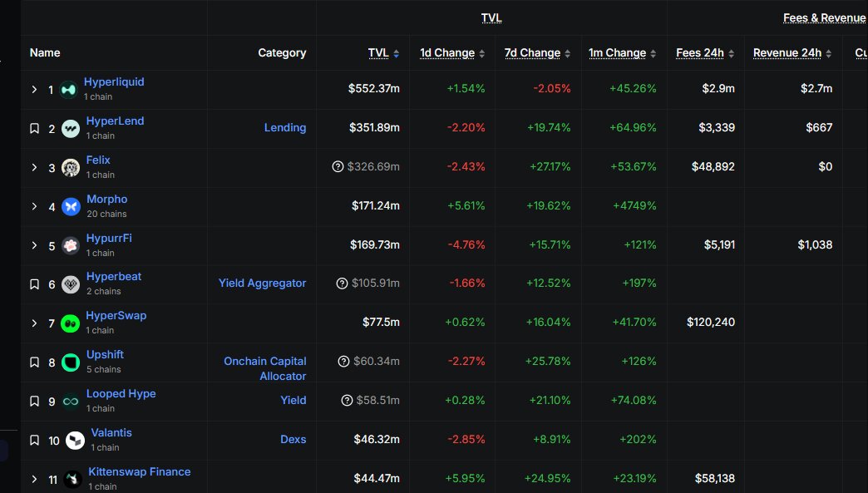
Task: Open the Dexs category link
Action: (293, 439)
